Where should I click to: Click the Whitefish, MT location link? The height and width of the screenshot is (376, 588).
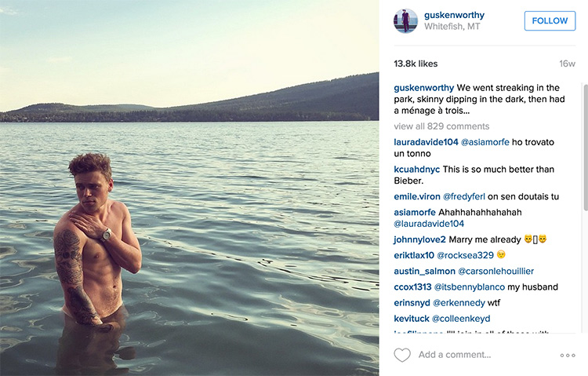point(452,27)
